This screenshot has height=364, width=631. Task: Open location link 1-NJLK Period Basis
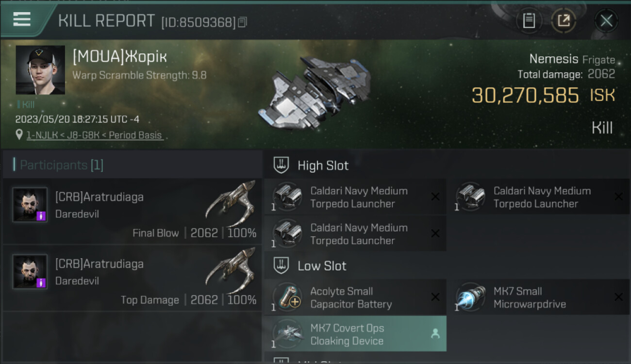pos(94,135)
